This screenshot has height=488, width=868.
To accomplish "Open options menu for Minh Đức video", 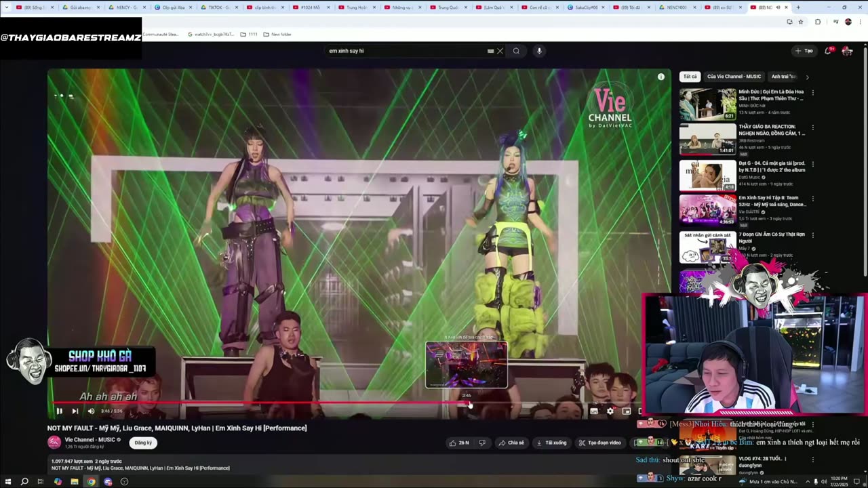I will click(812, 92).
